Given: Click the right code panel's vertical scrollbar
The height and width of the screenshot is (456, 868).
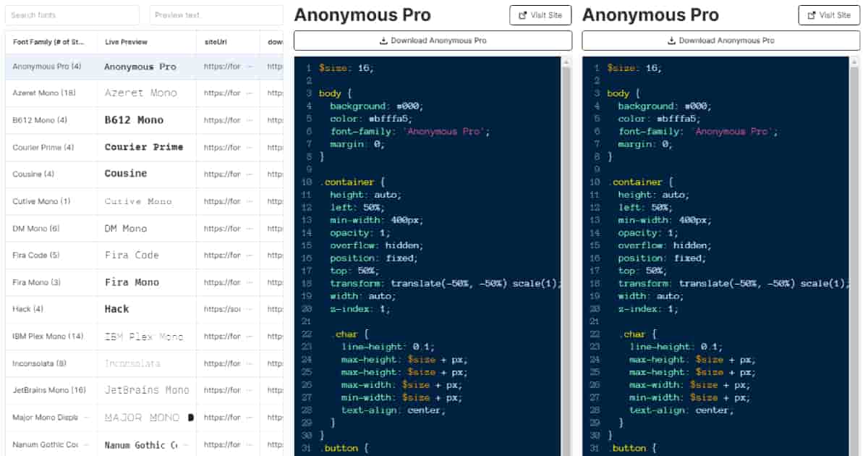Looking at the screenshot, I should click(854, 256).
